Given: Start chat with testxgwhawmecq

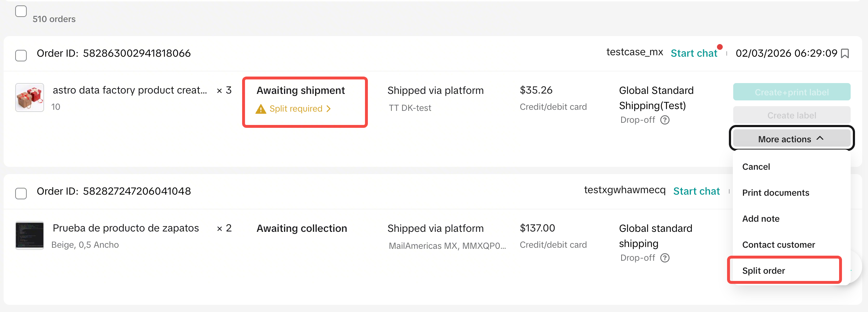Looking at the screenshot, I should tap(696, 191).
